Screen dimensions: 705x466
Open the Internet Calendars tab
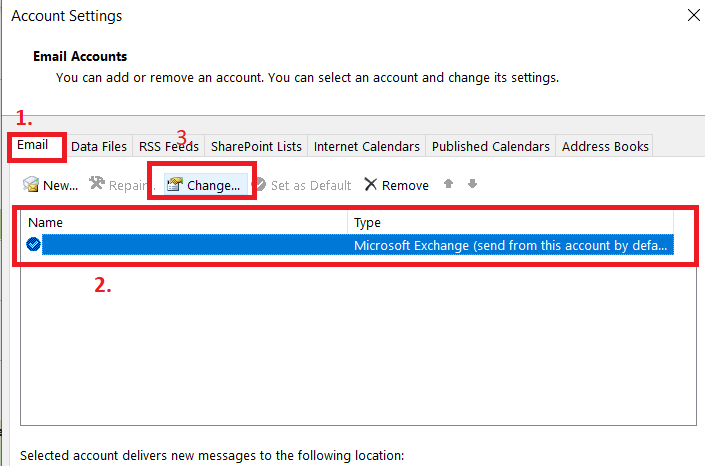[x=366, y=147]
